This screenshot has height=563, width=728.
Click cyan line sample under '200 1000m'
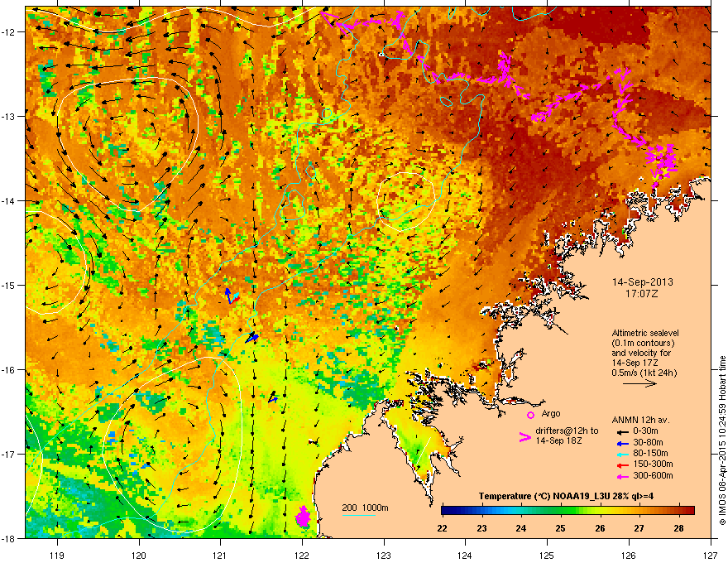359,515
